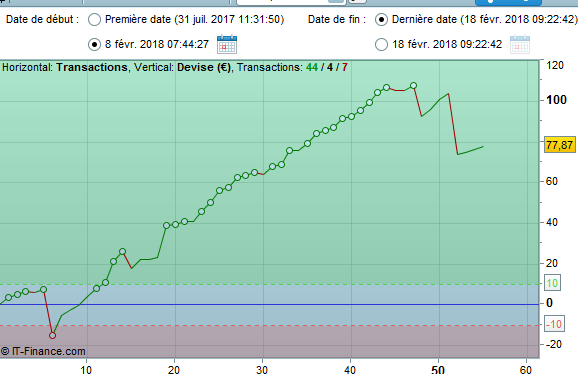The width and height of the screenshot is (578, 374).
Task: Click the IT-Finance.com copyright link
Action: coord(43,351)
